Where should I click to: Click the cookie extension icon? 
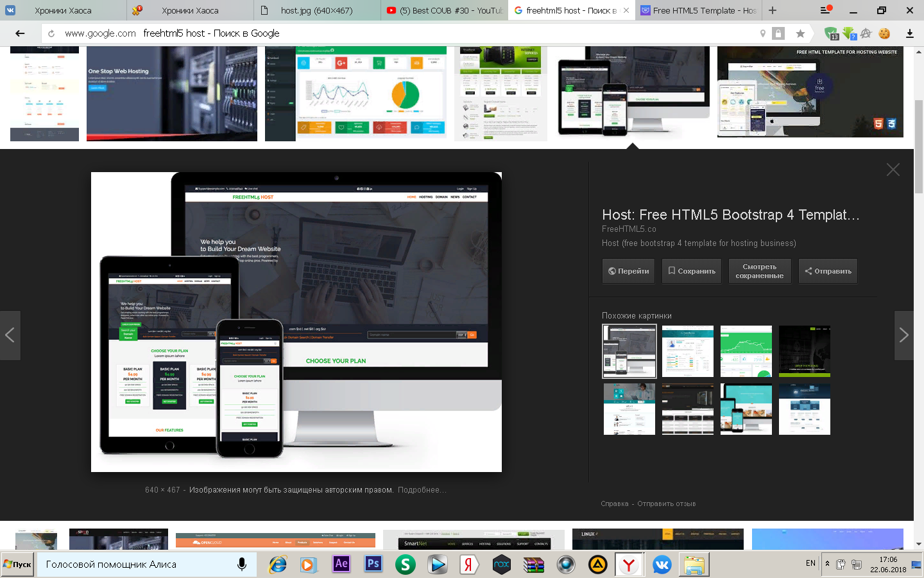(884, 33)
